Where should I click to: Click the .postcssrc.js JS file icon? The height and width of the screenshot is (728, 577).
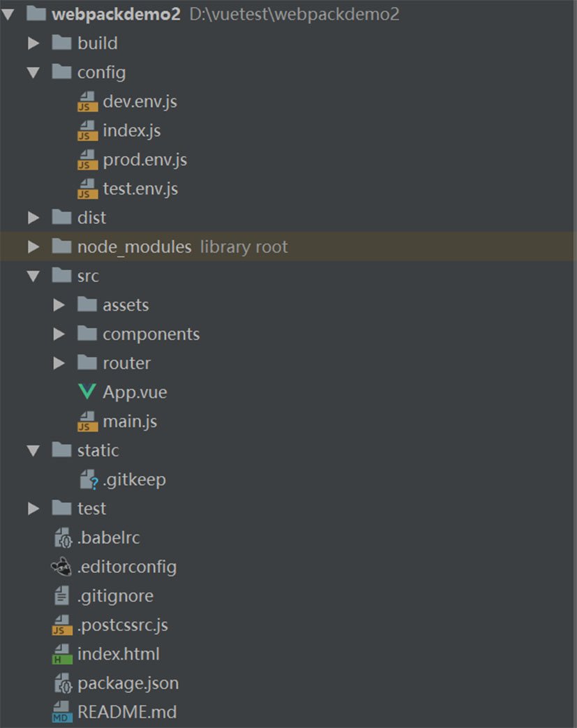point(61,625)
